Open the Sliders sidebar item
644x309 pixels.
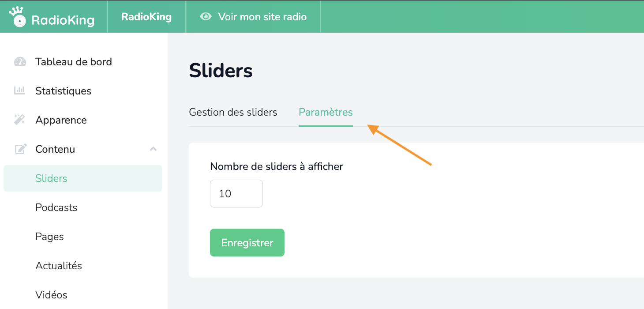83,178
